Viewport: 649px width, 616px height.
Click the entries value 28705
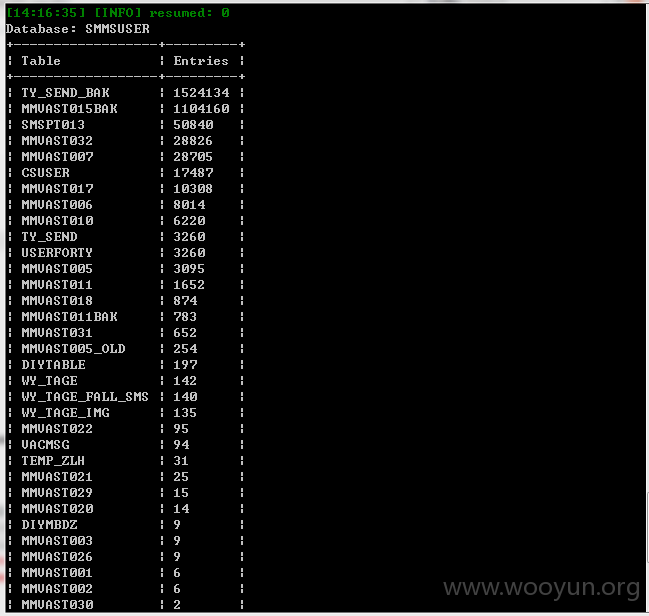[x=193, y=157]
